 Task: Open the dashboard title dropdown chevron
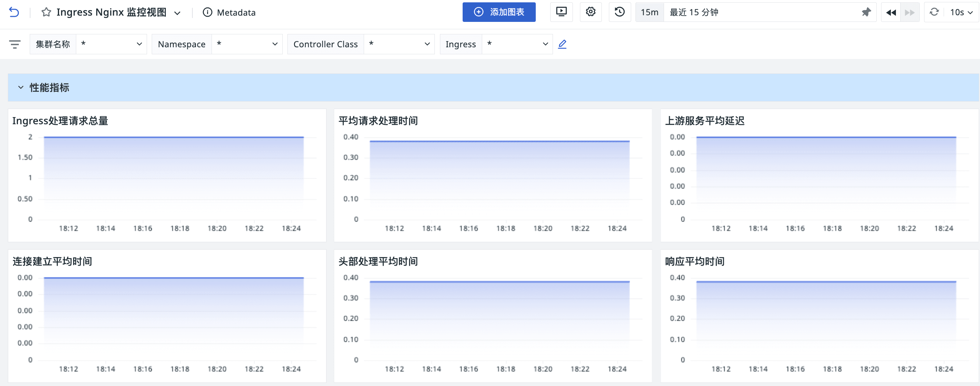pyautogui.click(x=177, y=13)
